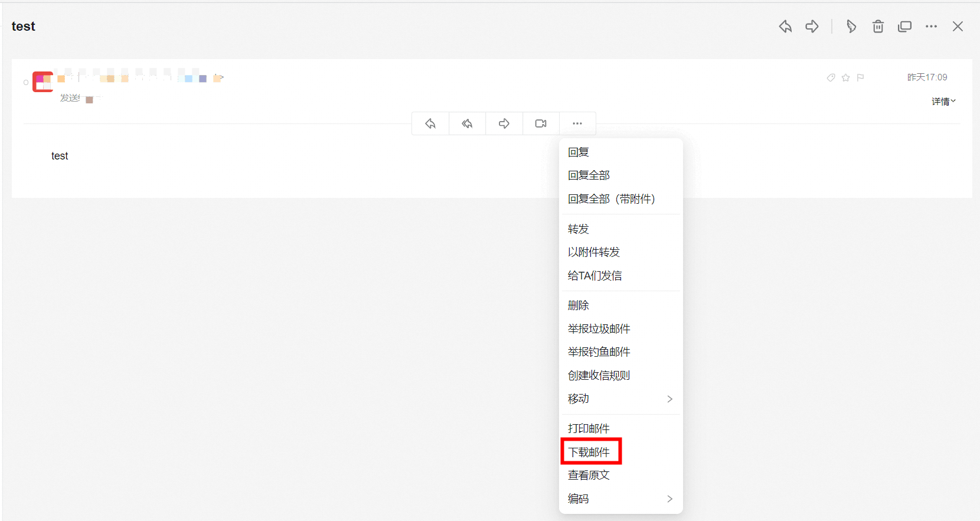Click the 昨天17:09 timestamp
Screen dimensions: 980x521
click(x=927, y=77)
